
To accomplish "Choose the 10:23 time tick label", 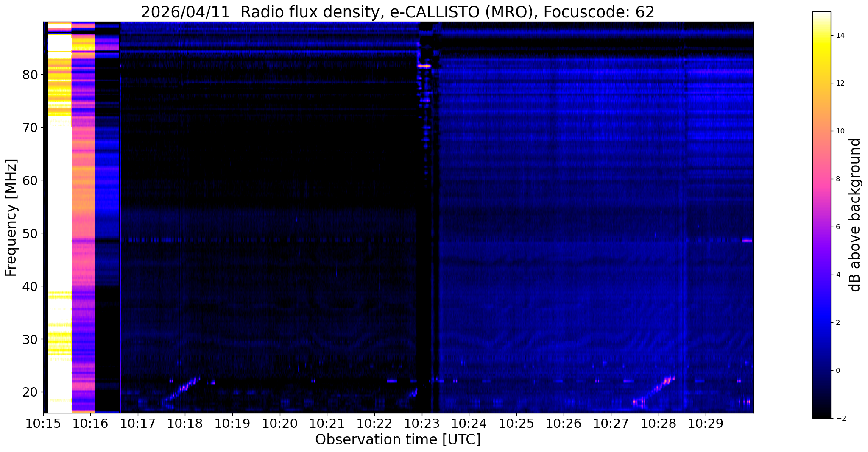I will pos(421,424).
